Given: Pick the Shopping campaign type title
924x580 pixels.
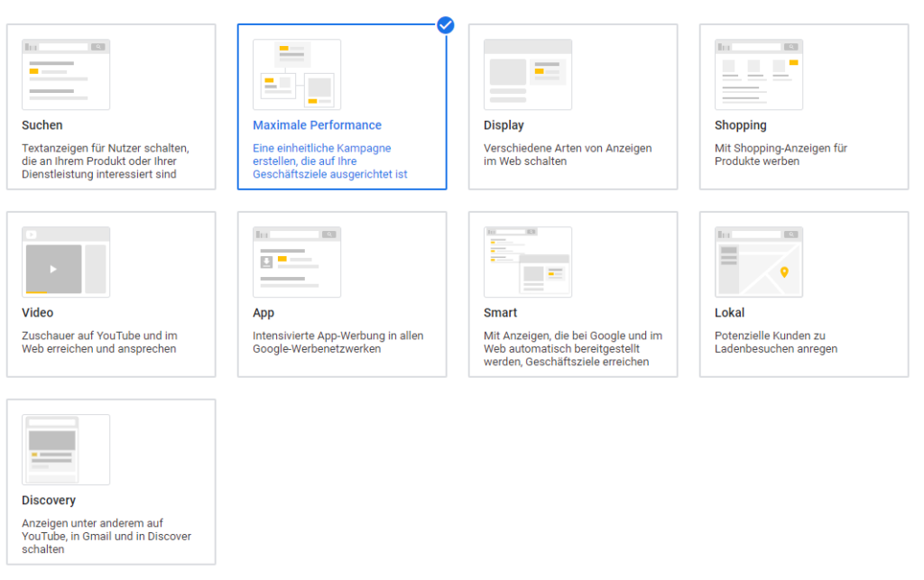Looking at the screenshot, I should (x=741, y=125).
